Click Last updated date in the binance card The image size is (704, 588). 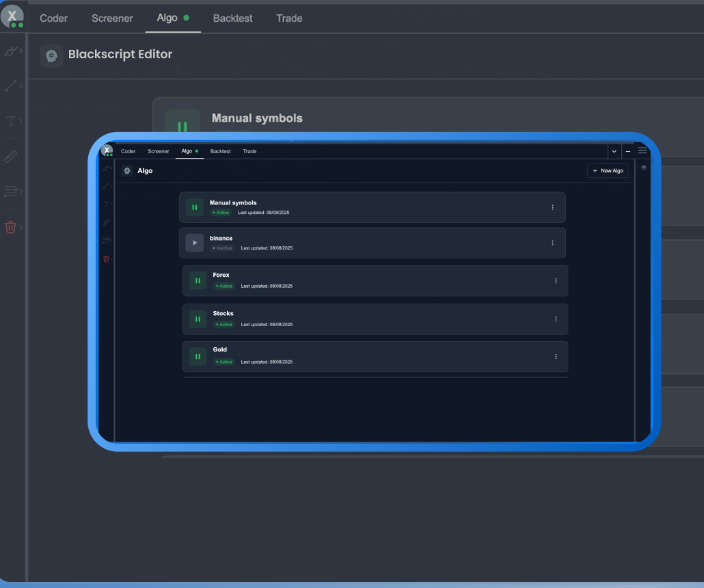(x=267, y=248)
